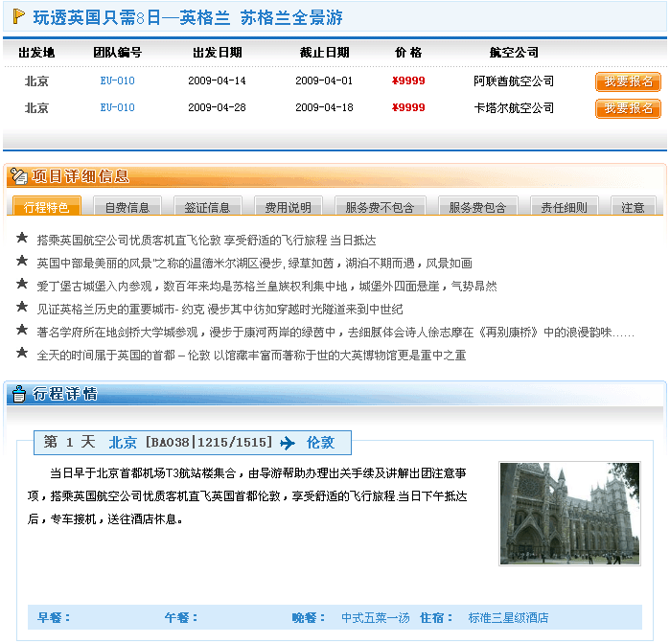Click the 航空公司 column header

[514, 53]
